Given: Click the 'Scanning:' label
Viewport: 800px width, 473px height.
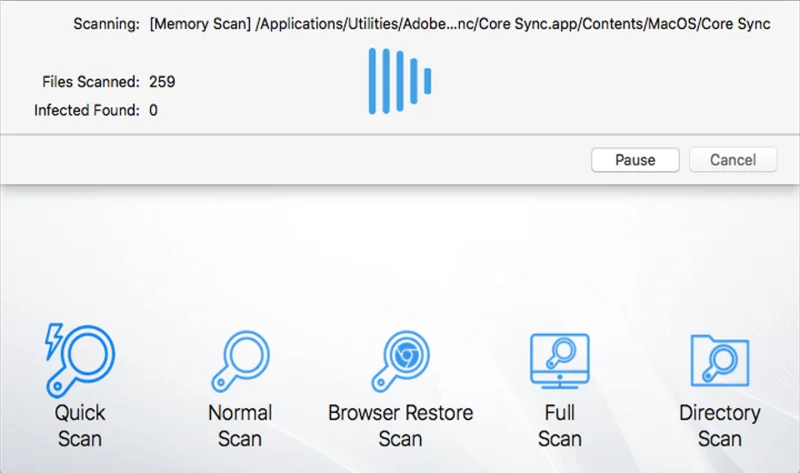Looking at the screenshot, I should 106,24.
